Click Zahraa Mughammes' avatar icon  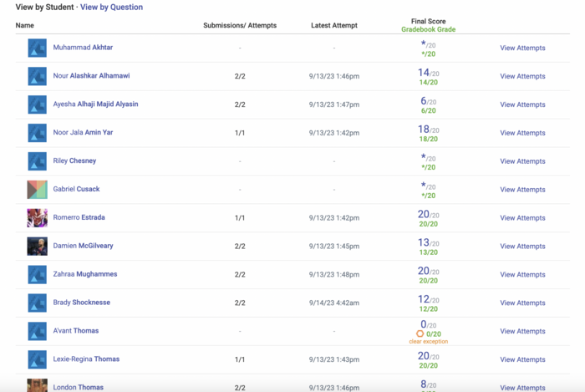coord(37,275)
